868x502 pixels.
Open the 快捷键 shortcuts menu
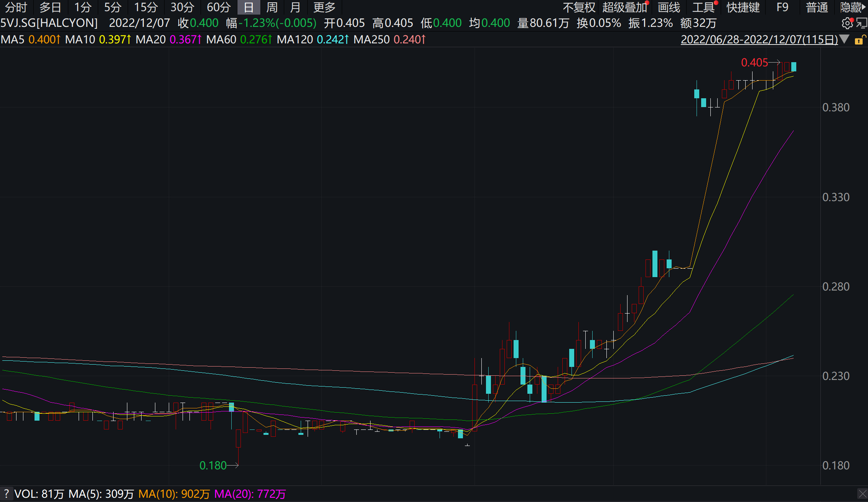click(x=743, y=7)
